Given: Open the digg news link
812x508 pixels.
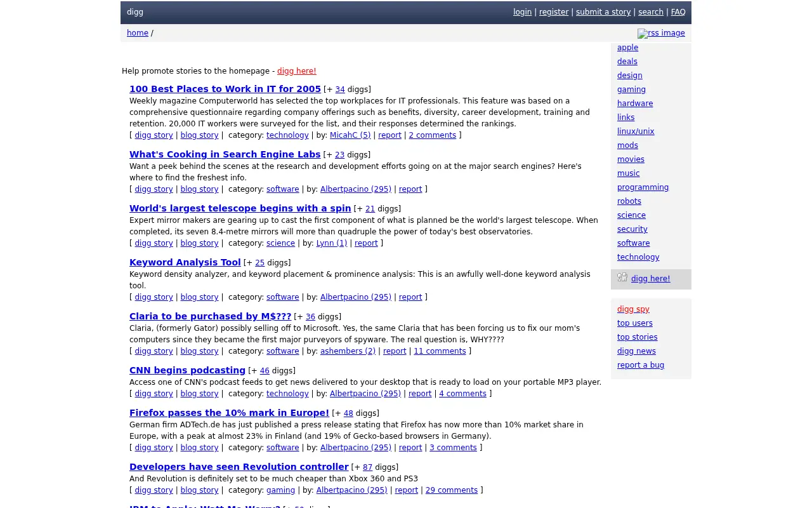Looking at the screenshot, I should (x=637, y=351).
